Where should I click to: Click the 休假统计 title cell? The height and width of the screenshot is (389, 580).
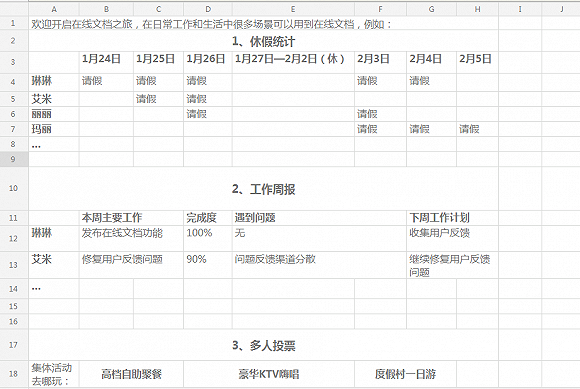(x=263, y=41)
